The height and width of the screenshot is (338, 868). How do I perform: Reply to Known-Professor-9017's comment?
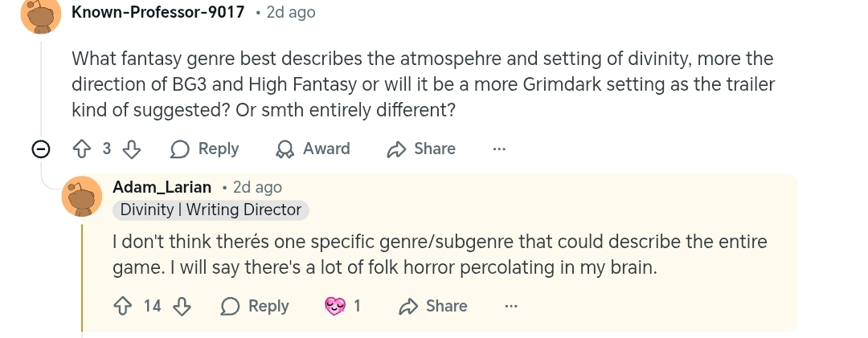(x=206, y=149)
